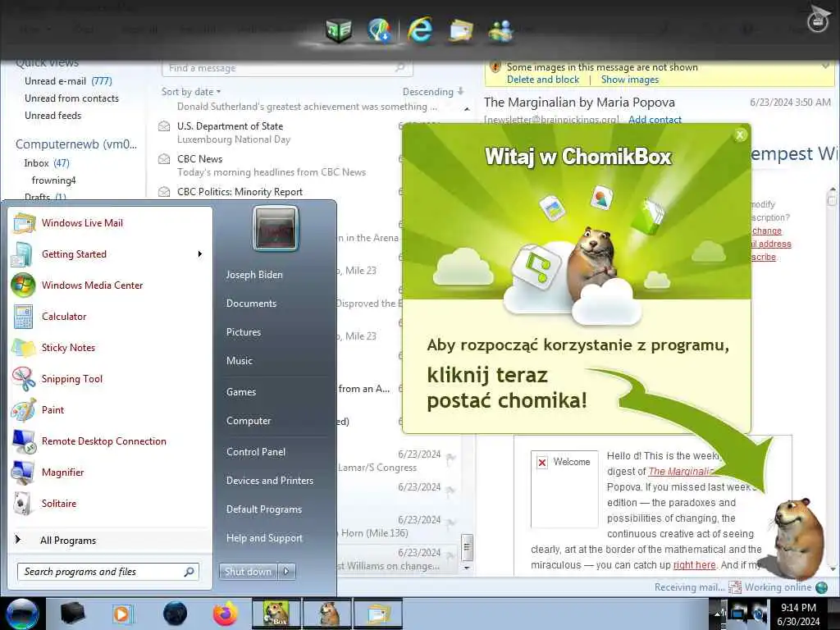Click the warning shield icon in info bar
The height and width of the screenshot is (630, 840).
[495, 67]
